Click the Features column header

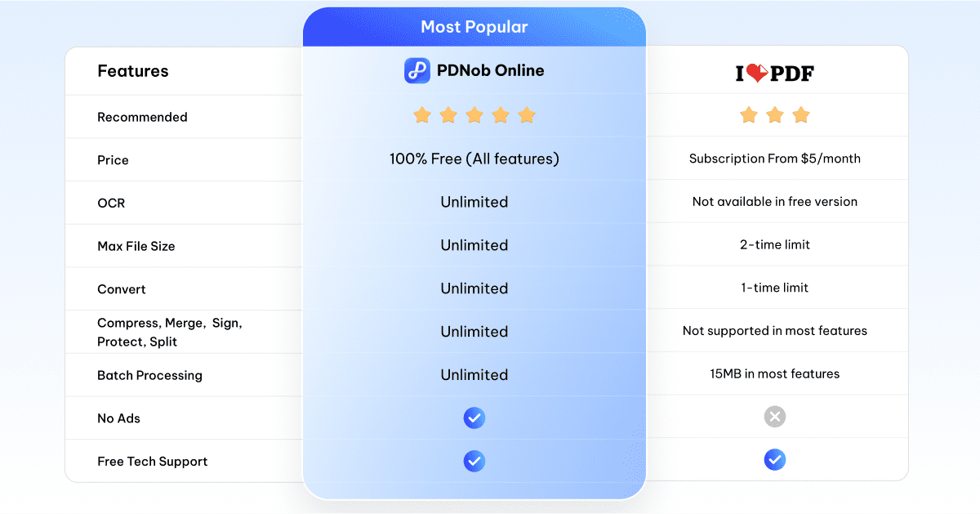tap(133, 71)
